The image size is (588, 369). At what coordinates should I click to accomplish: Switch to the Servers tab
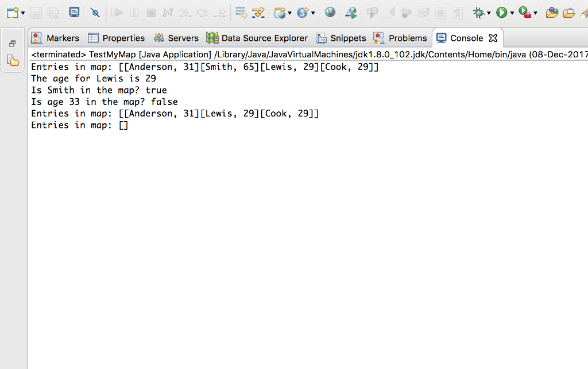point(176,38)
